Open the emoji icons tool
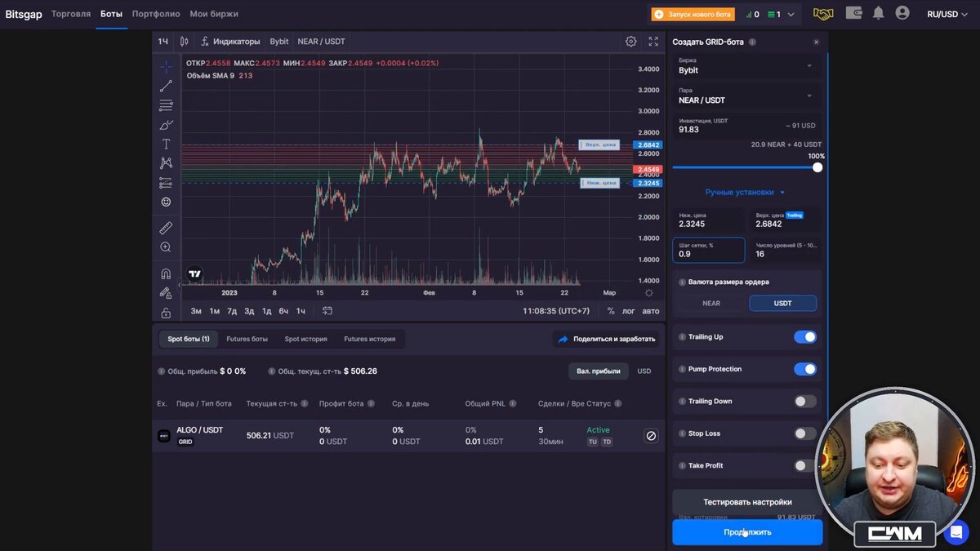Image resolution: width=980 pixels, height=551 pixels. pos(166,202)
